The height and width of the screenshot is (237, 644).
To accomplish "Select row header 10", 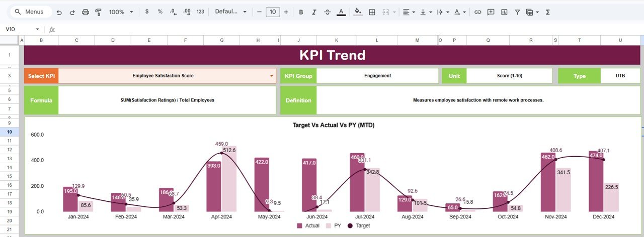I will [x=10, y=132].
